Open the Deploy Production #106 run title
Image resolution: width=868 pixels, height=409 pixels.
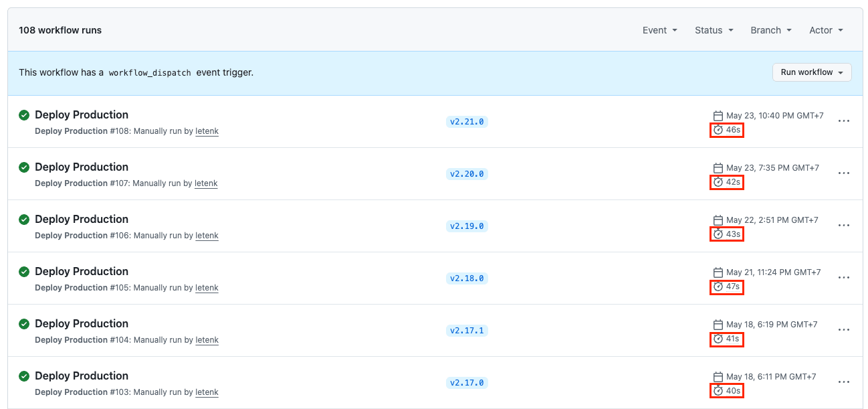click(82, 219)
